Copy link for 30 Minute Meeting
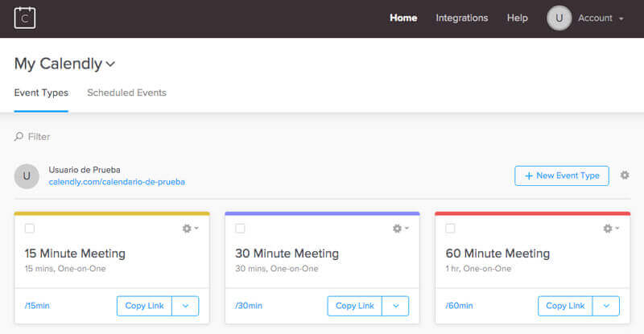Viewport: 644px width, 334px height. (x=354, y=306)
